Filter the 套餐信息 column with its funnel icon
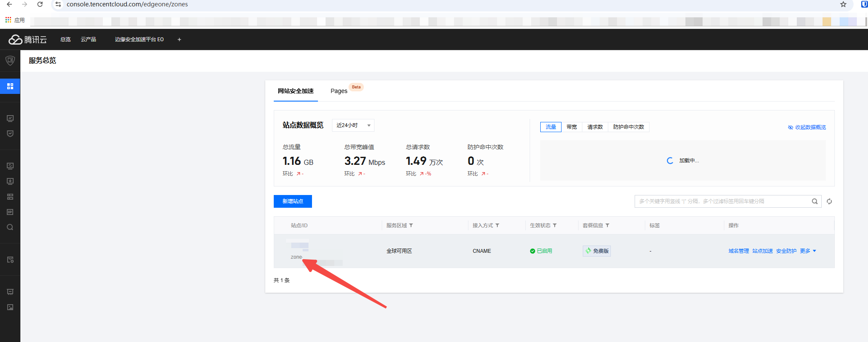Viewport: 868px width, 342px height. pos(607,226)
